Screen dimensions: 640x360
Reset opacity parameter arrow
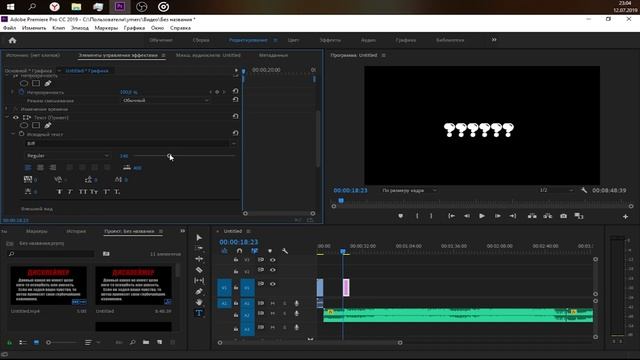pyautogui.click(x=236, y=91)
